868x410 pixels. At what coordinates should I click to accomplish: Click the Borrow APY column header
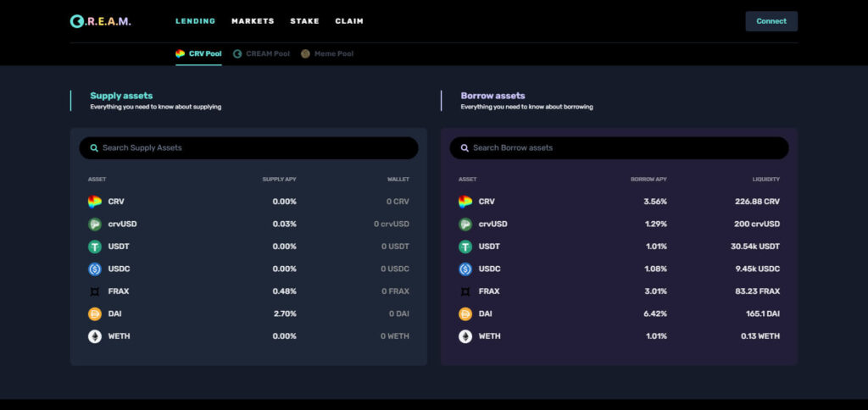(x=648, y=180)
